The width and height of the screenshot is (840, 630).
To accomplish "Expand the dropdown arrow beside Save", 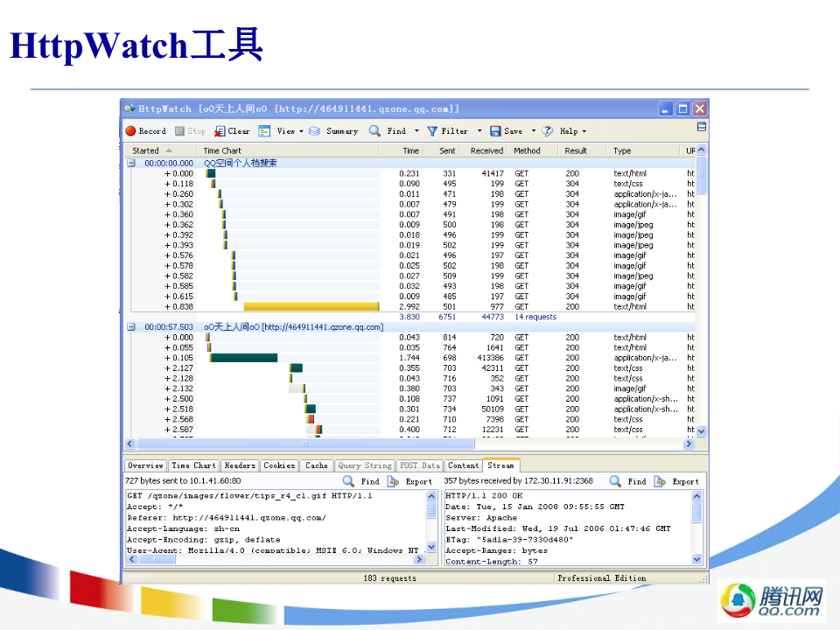I will [534, 131].
